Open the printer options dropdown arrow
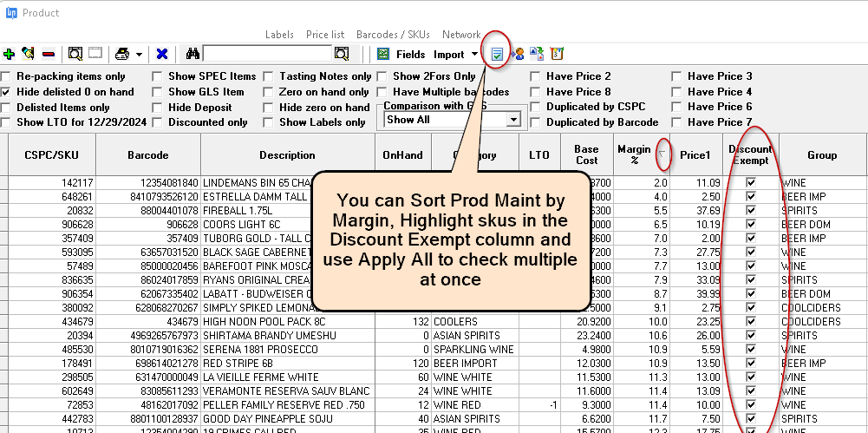 tap(139, 55)
